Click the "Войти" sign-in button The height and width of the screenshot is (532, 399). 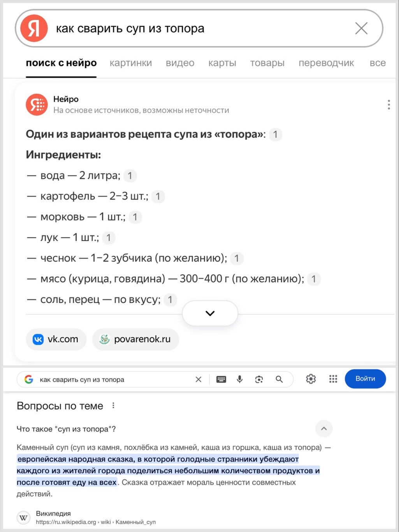365,379
